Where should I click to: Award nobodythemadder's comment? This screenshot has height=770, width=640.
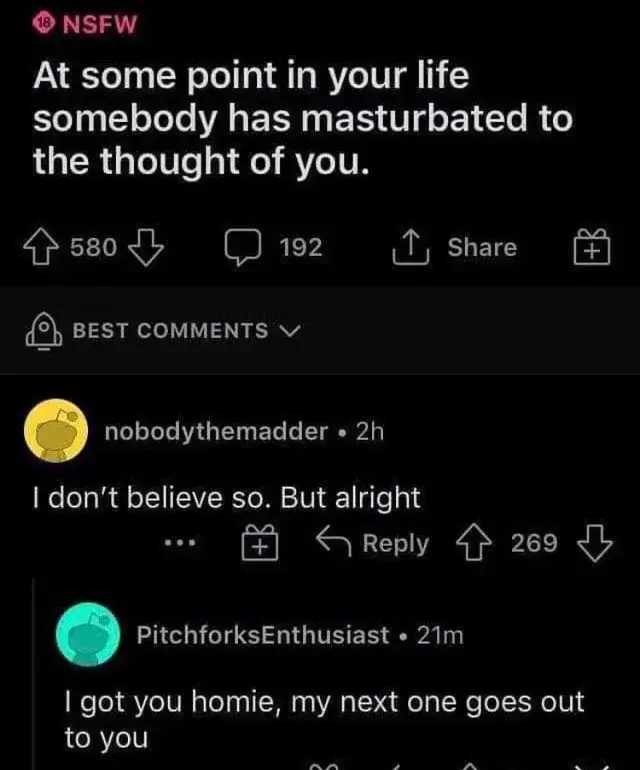click(259, 545)
